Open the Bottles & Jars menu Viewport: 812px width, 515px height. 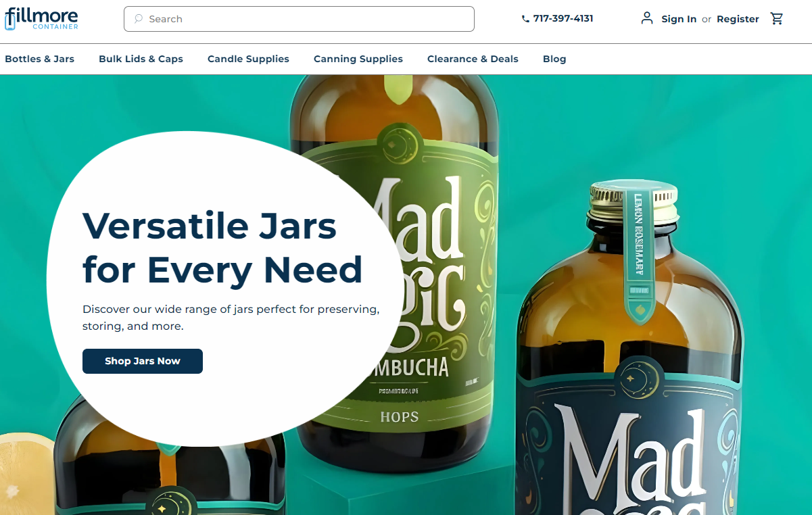pyautogui.click(x=40, y=59)
